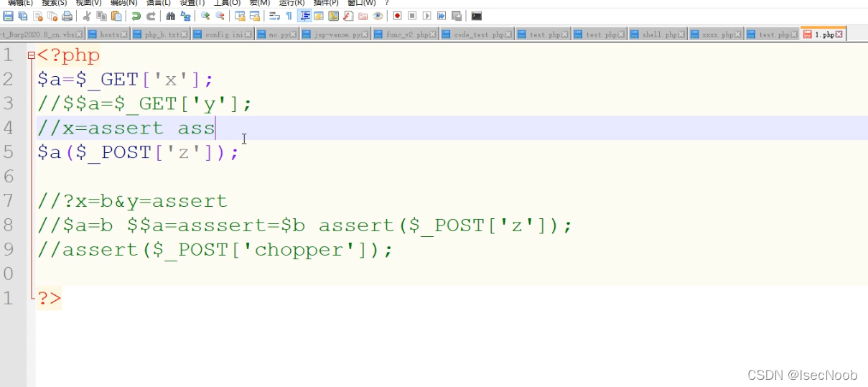Close the hosts tab
Viewport: 868px width, 387px height.
pos(124,34)
